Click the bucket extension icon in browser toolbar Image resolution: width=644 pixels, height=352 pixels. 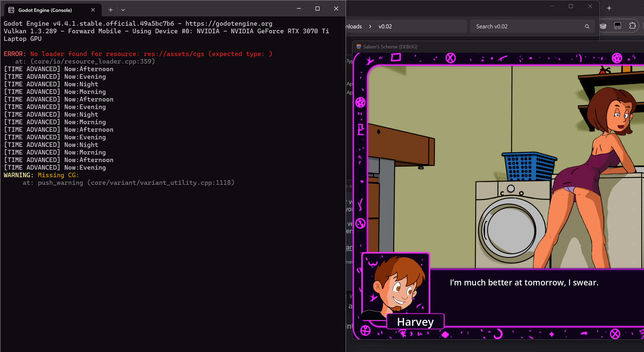[x=603, y=26]
